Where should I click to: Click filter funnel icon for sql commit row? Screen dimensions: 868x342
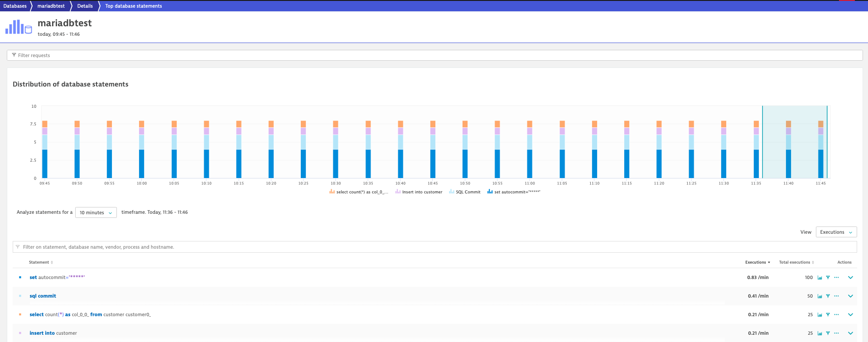click(828, 296)
